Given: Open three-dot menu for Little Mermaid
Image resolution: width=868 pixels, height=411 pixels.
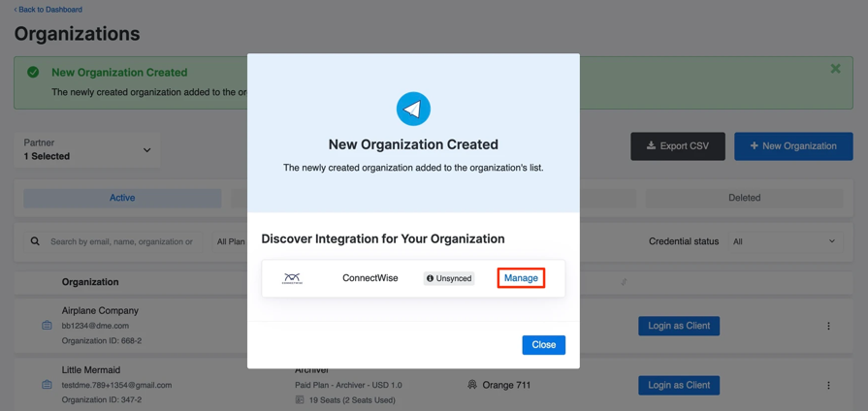Looking at the screenshot, I should coord(828,386).
